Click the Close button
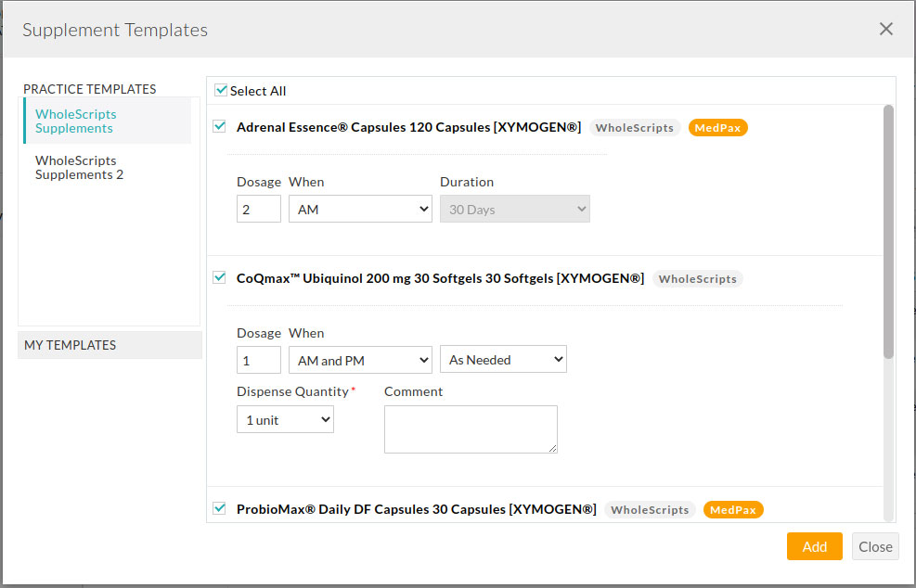916x588 pixels. (875, 546)
